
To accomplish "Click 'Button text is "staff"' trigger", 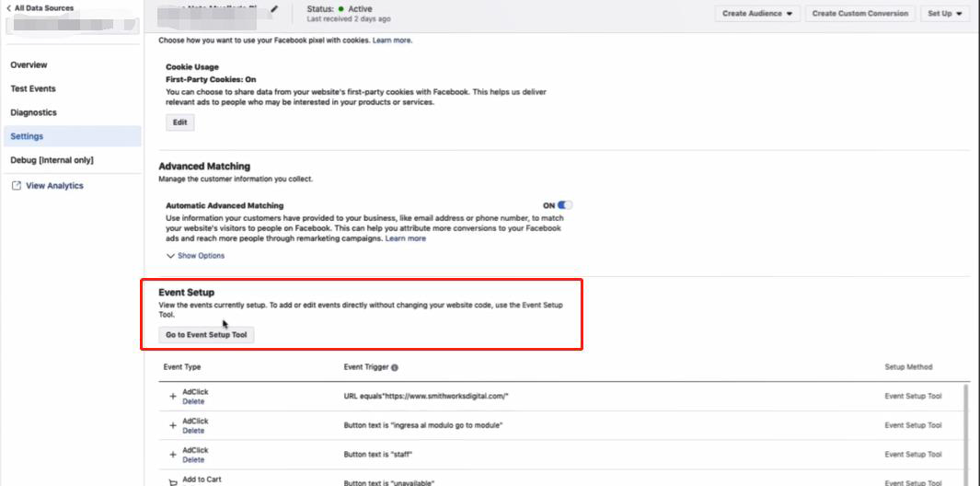I will coord(378,455).
